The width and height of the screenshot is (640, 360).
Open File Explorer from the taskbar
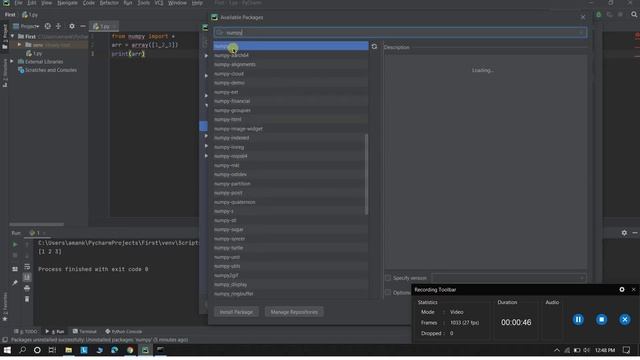[x=69, y=350]
